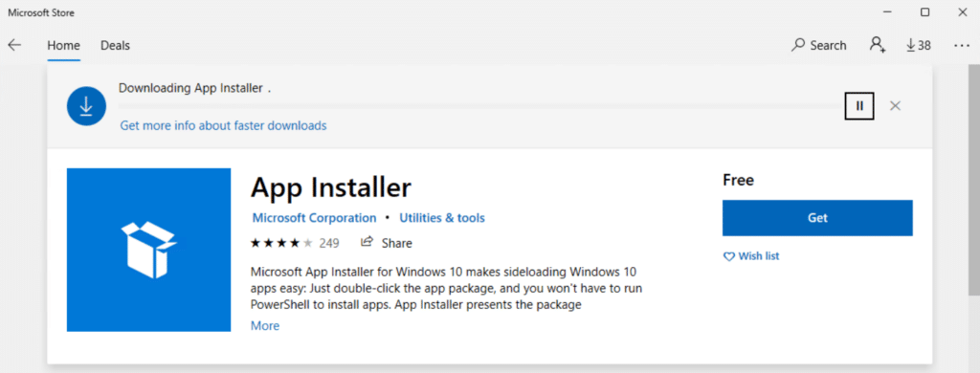
Task: Click the blue Get button
Action: click(x=817, y=218)
